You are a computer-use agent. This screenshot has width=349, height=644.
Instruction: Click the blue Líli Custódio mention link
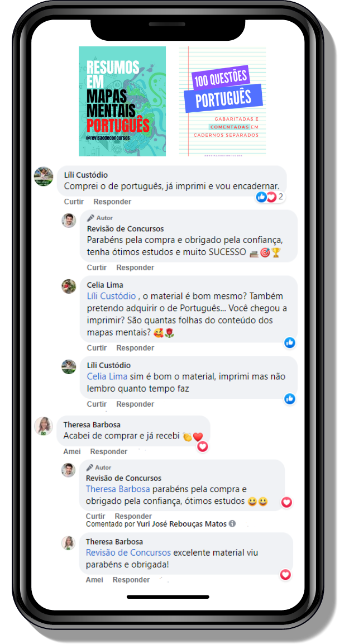[x=111, y=296]
